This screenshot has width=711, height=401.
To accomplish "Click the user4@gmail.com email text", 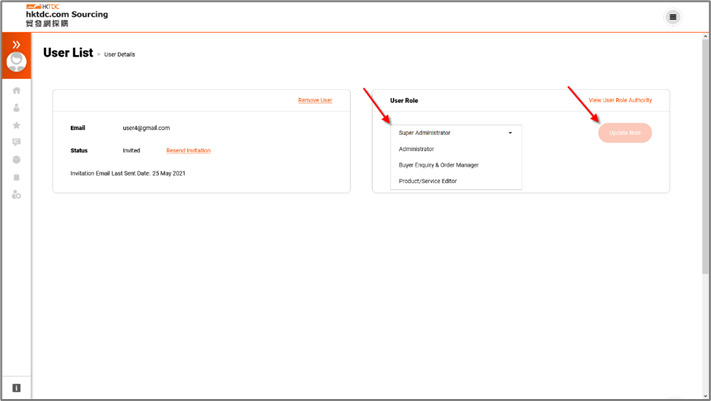I will coord(146,128).
